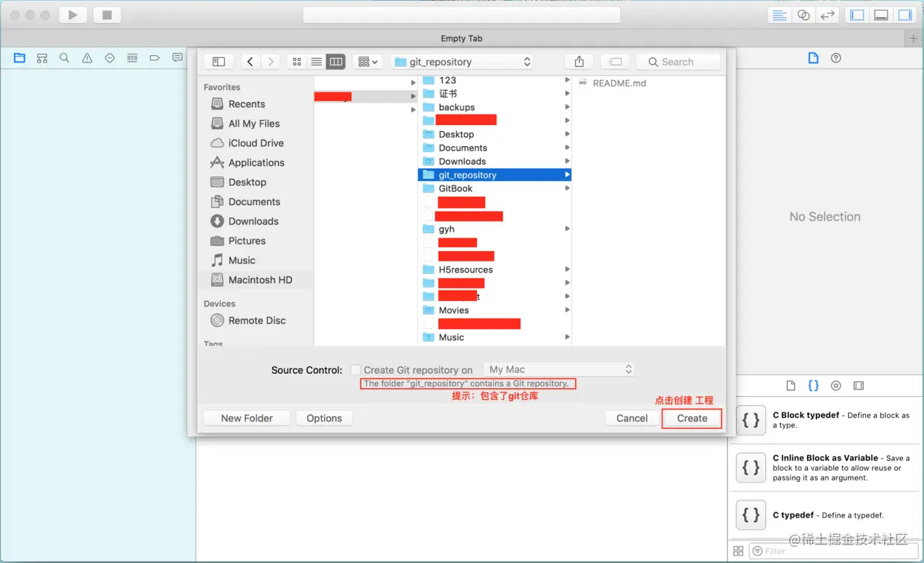
Task: Open the Breakpoint navigator icon
Action: click(155, 58)
